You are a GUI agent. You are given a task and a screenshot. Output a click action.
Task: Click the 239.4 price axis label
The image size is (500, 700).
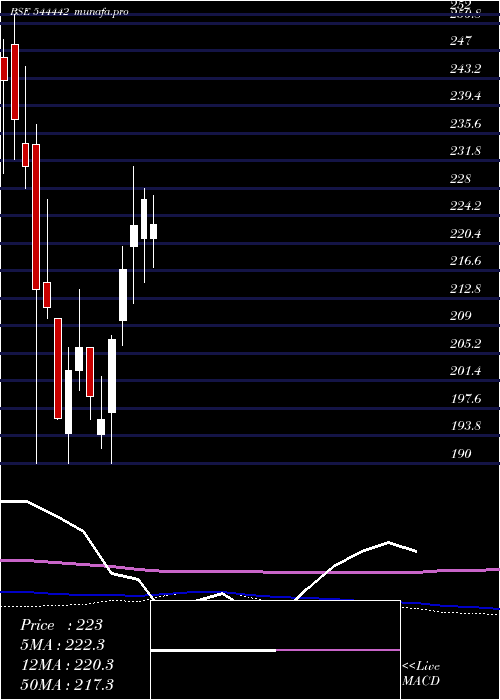click(466, 96)
